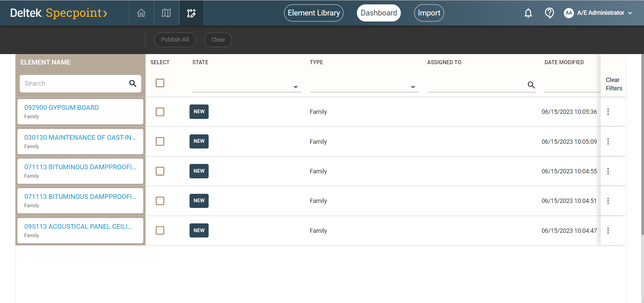This screenshot has height=303, width=644.
Task: Open three-dot menu for 095113 Acoustical Panel row
Action: 608,231
